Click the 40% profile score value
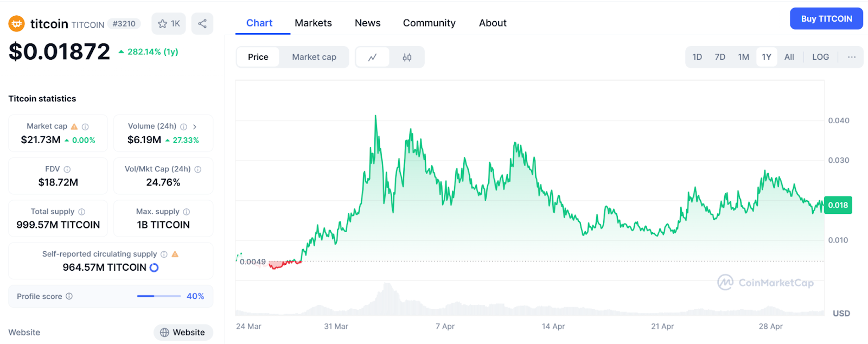This screenshot has width=868, height=344. coord(195,296)
